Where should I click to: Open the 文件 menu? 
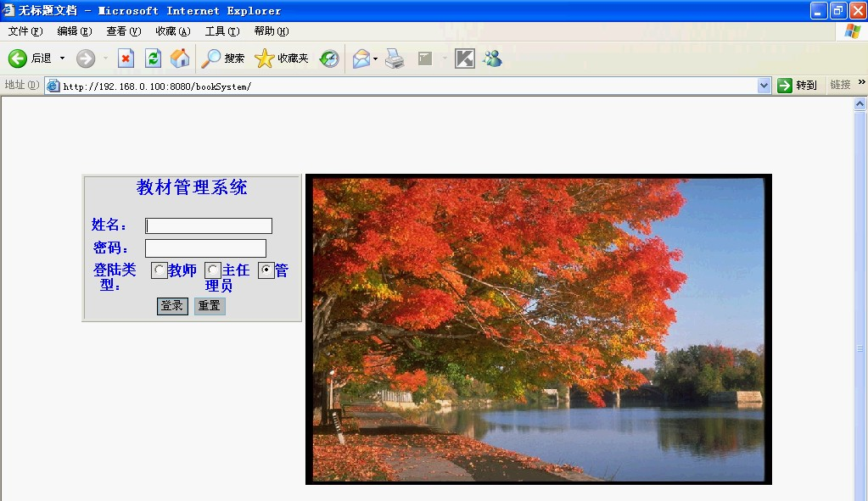pos(25,31)
